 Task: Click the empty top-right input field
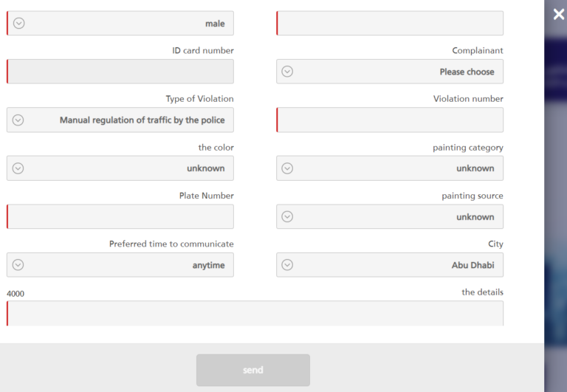coord(390,23)
